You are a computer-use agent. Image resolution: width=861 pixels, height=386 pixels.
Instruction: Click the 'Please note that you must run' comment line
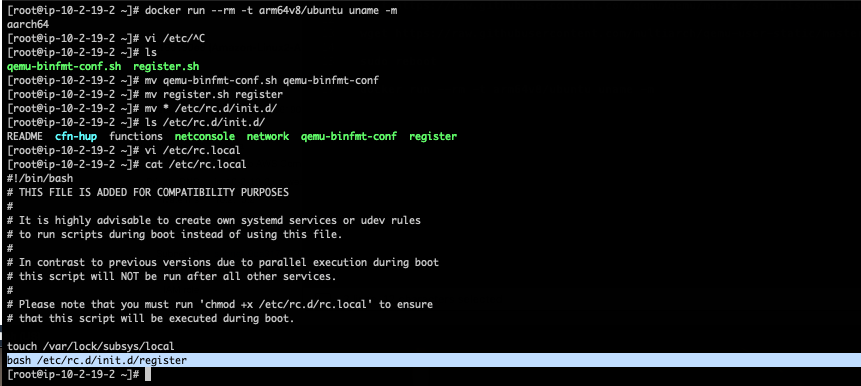click(x=220, y=304)
